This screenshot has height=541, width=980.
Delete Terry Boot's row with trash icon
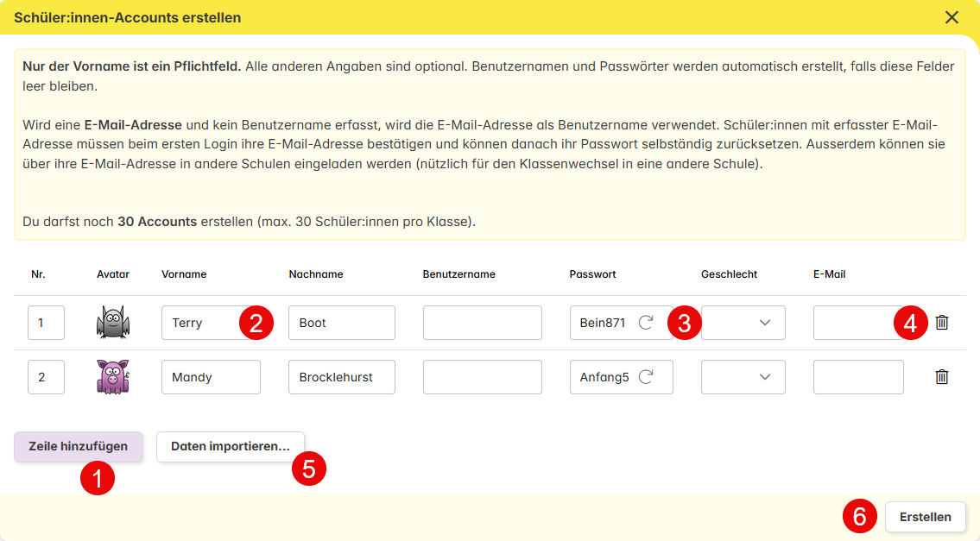(941, 323)
